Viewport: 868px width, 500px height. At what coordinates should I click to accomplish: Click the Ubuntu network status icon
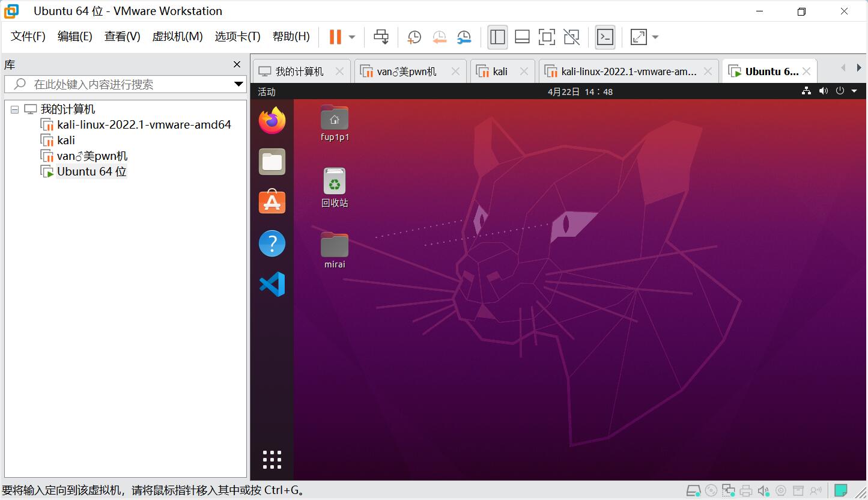[806, 91]
